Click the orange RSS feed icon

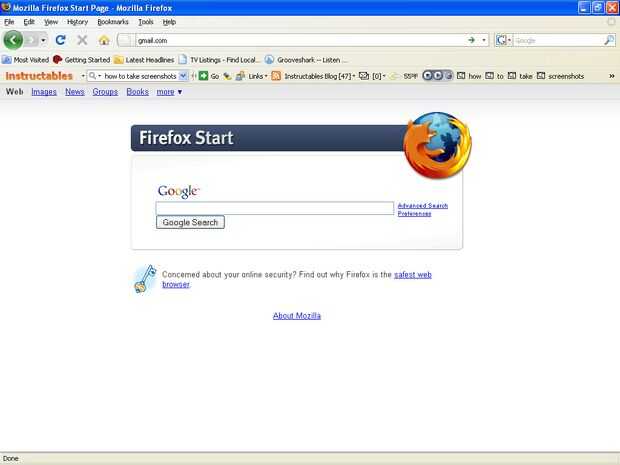coord(276,76)
